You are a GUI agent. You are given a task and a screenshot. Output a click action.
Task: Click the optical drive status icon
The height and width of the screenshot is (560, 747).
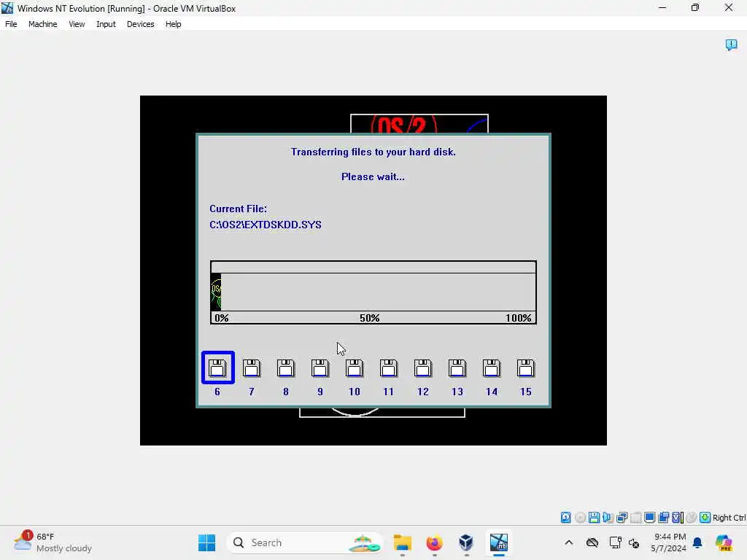pyautogui.click(x=580, y=517)
